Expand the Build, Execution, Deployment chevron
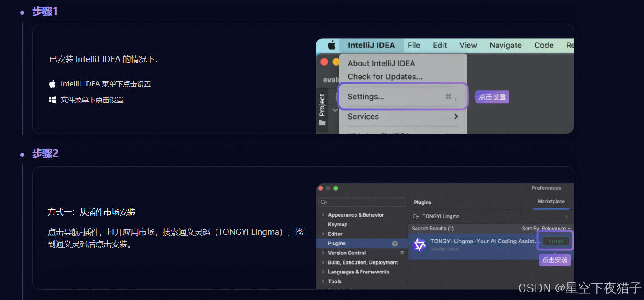 323,262
